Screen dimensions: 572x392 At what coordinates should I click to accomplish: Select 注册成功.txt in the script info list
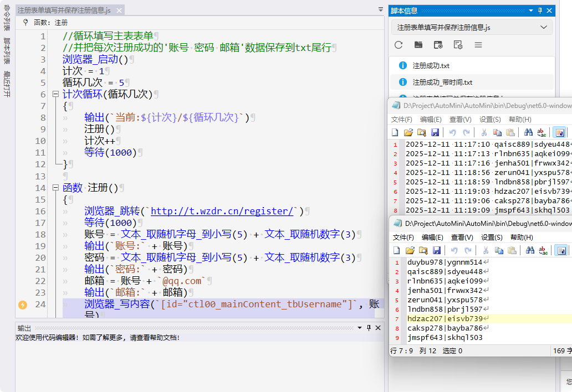pyautogui.click(x=431, y=65)
